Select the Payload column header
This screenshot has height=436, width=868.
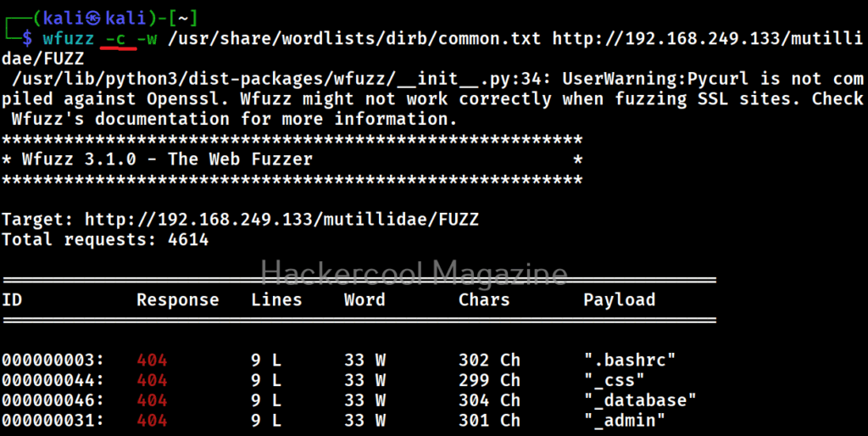click(x=619, y=299)
